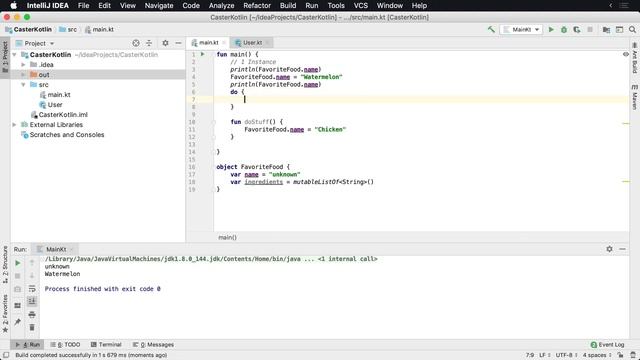This screenshot has height=360, width=640.
Task: Select the MainKt tab in the Run panel
Action: coord(55,249)
